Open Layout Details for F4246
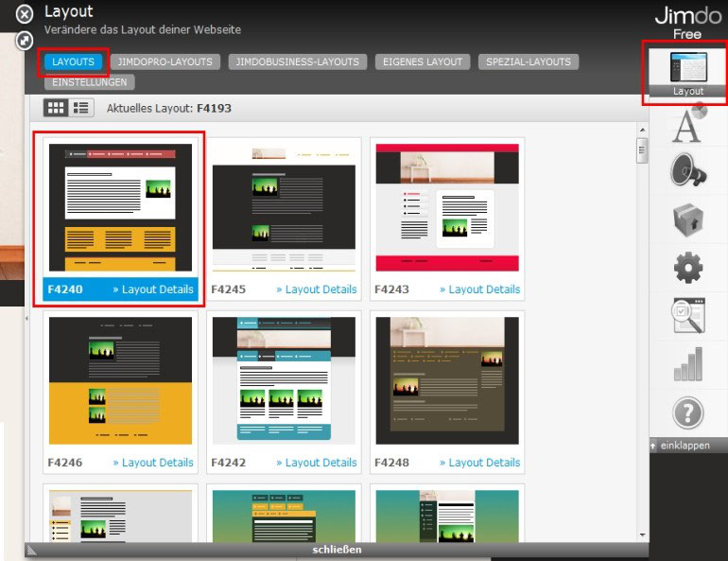Image resolution: width=728 pixels, height=561 pixels. click(153, 463)
